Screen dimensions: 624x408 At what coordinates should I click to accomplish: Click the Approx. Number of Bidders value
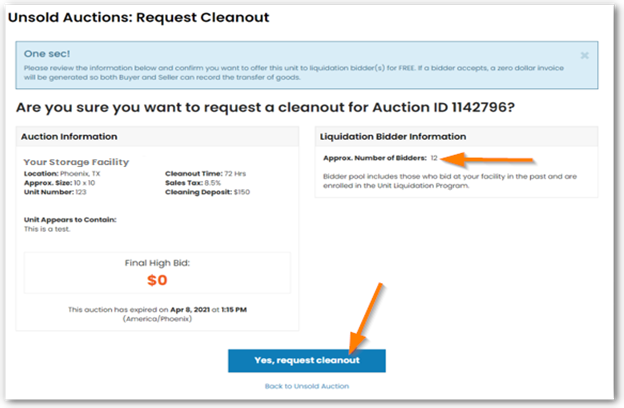434,158
